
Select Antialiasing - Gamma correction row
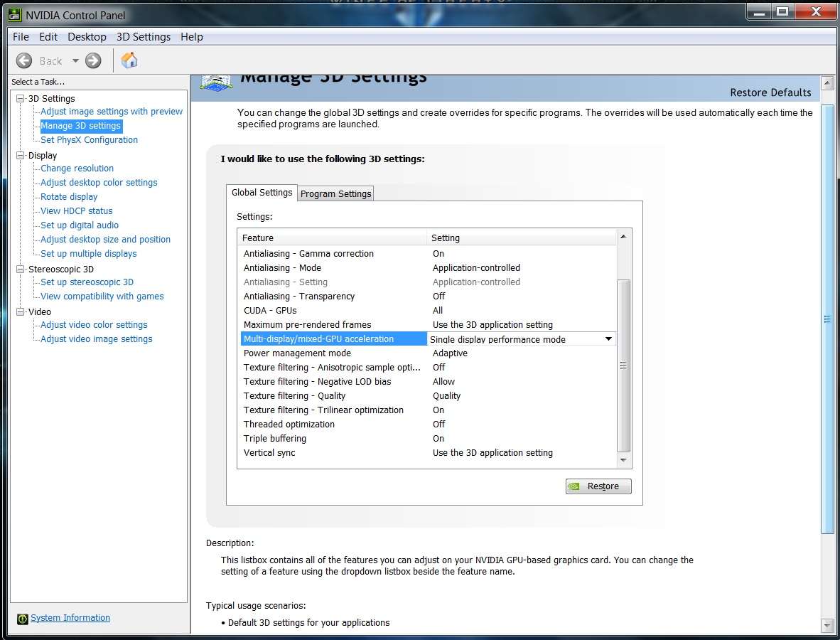428,254
